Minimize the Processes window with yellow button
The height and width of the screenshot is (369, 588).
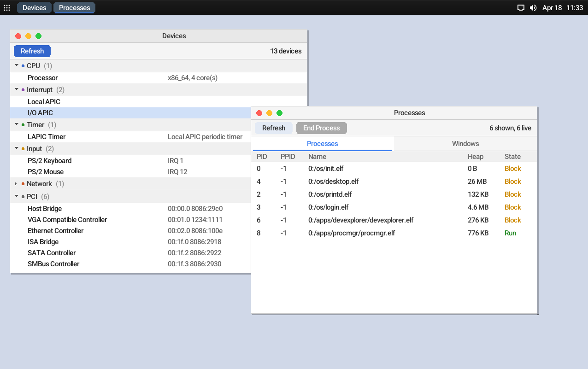coord(269,113)
